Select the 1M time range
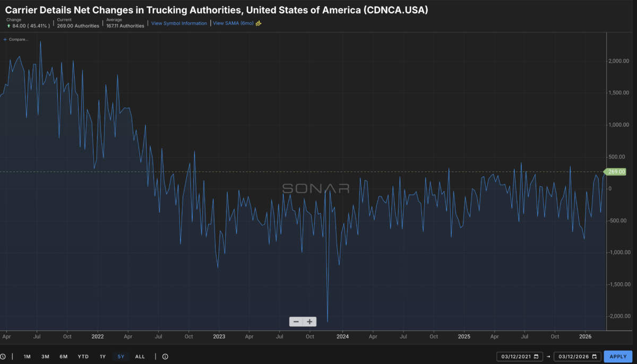Image resolution: width=637 pixels, height=364 pixels. tap(27, 357)
